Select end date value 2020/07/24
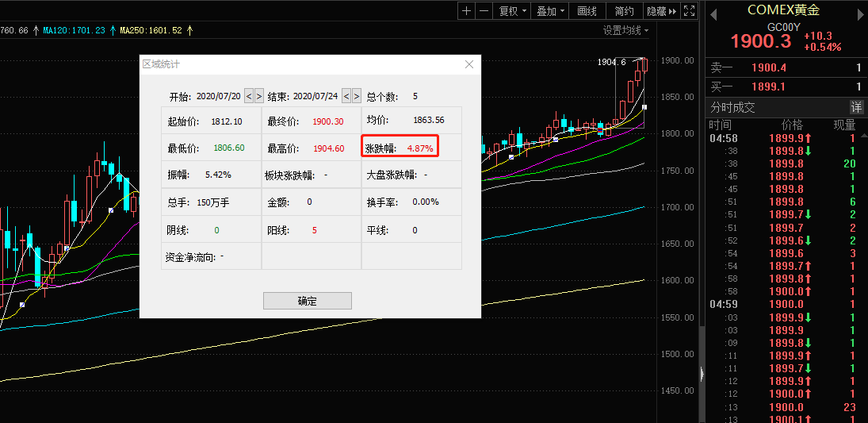Screen dimensions: 868x423 (315, 96)
